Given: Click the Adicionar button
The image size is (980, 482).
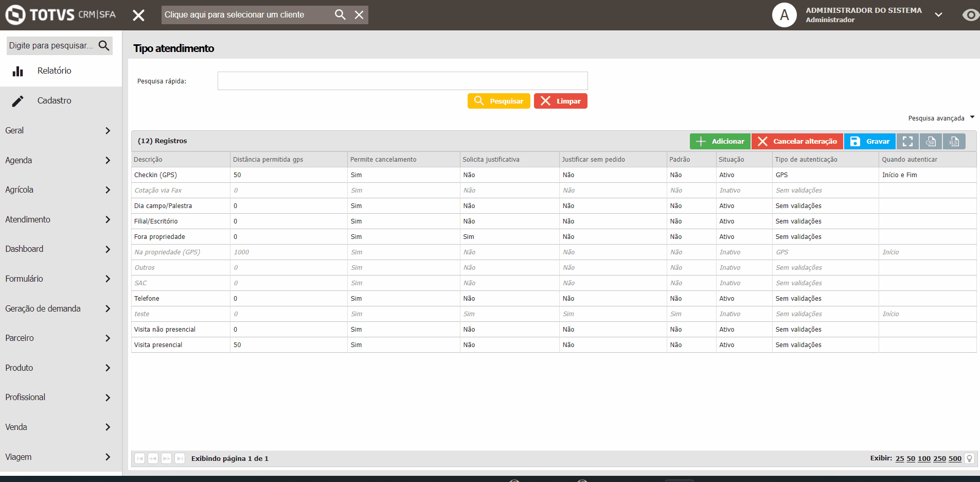Looking at the screenshot, I should [720, 141].
